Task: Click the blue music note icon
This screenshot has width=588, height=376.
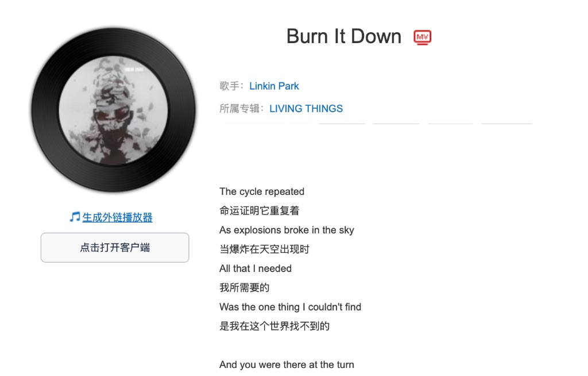Action: click(75, 217)
